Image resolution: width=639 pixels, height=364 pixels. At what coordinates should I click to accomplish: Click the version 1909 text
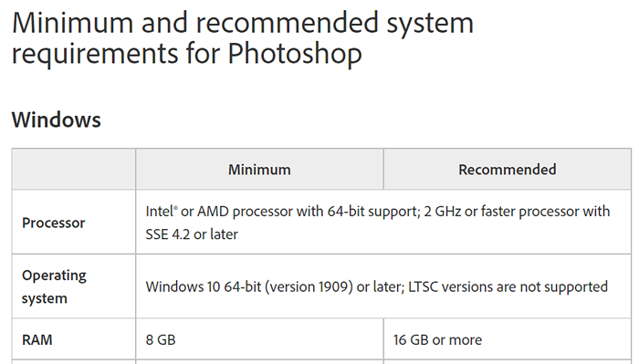(309, 286)
